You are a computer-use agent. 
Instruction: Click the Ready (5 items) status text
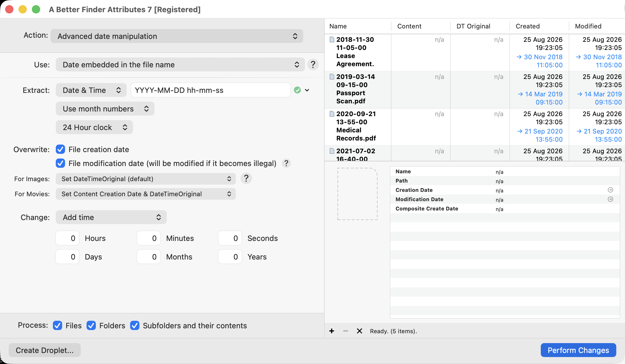coord(394,331)
